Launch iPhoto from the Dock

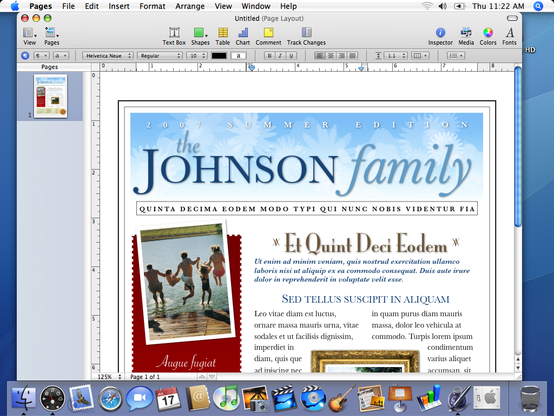(x=255, y=398)
